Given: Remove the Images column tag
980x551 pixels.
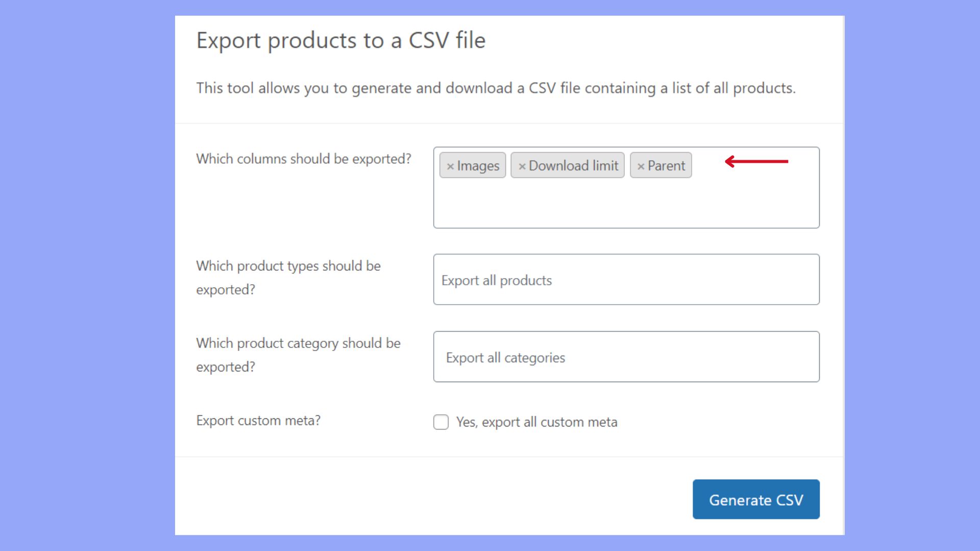Looking at the screenshot, I should click(450, 166).
